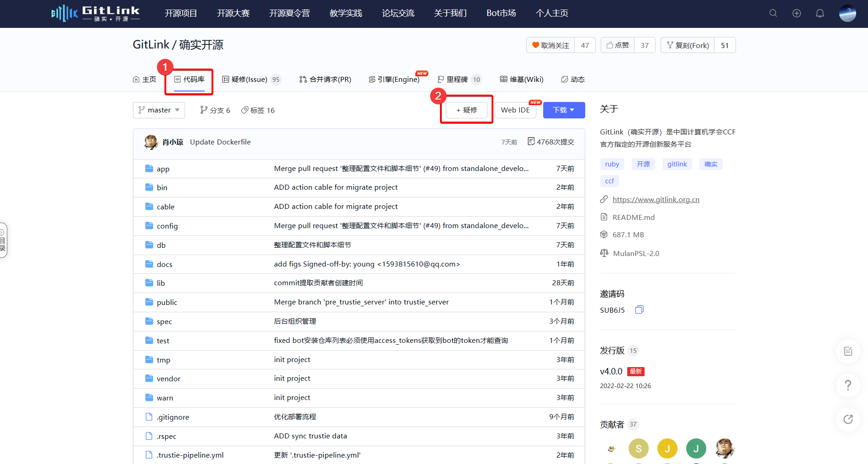Click commit author avatar 肖小琼
Image resolution: width=868 pixels, height=464 pixels.
[151, 142]
